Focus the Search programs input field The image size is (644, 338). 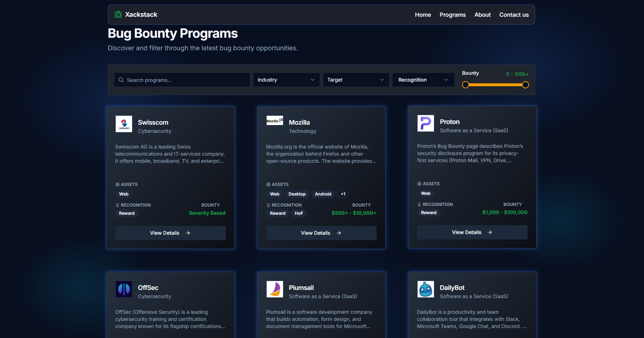click(182, 80)
